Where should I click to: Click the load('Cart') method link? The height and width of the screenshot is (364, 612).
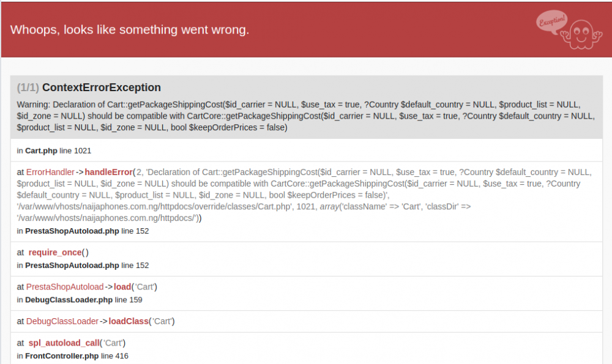click(x=122, y=287)
